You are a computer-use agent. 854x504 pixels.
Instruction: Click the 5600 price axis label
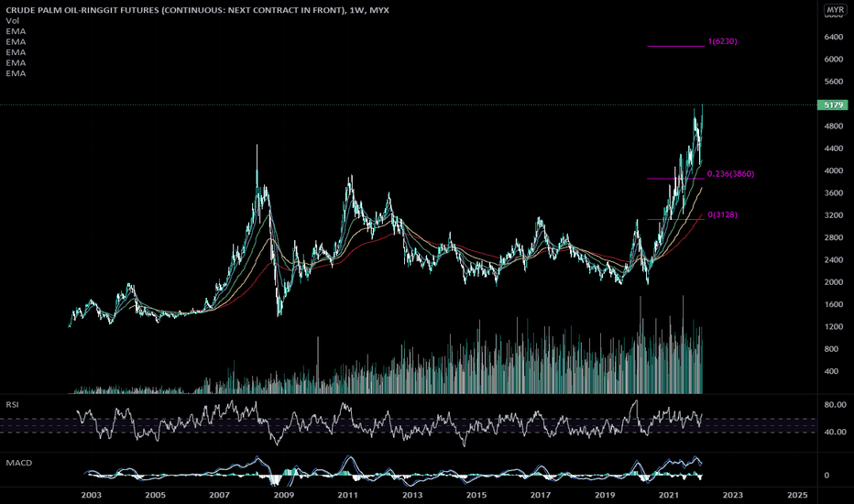(x=833, y=82)
